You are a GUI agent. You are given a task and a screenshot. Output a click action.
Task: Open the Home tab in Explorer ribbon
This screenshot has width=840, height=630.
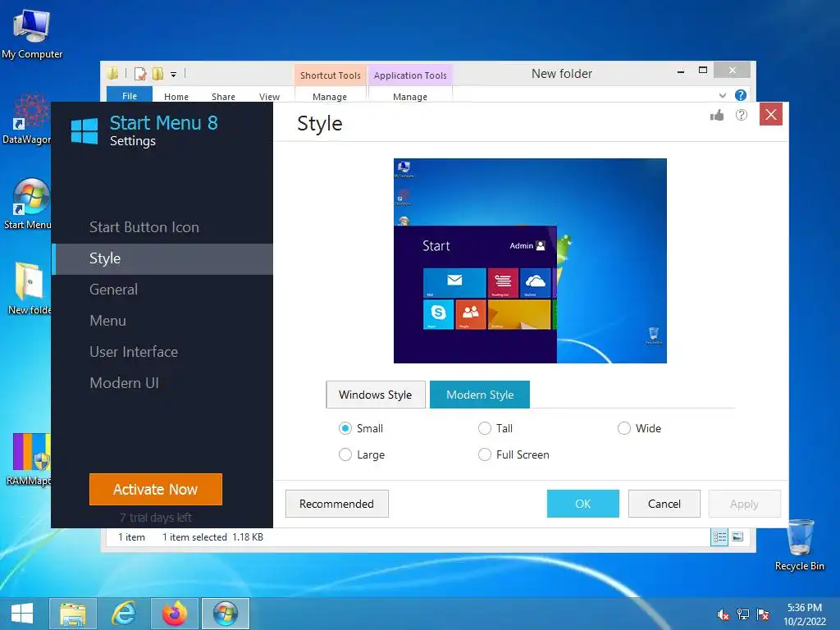[x=176, y=97]
